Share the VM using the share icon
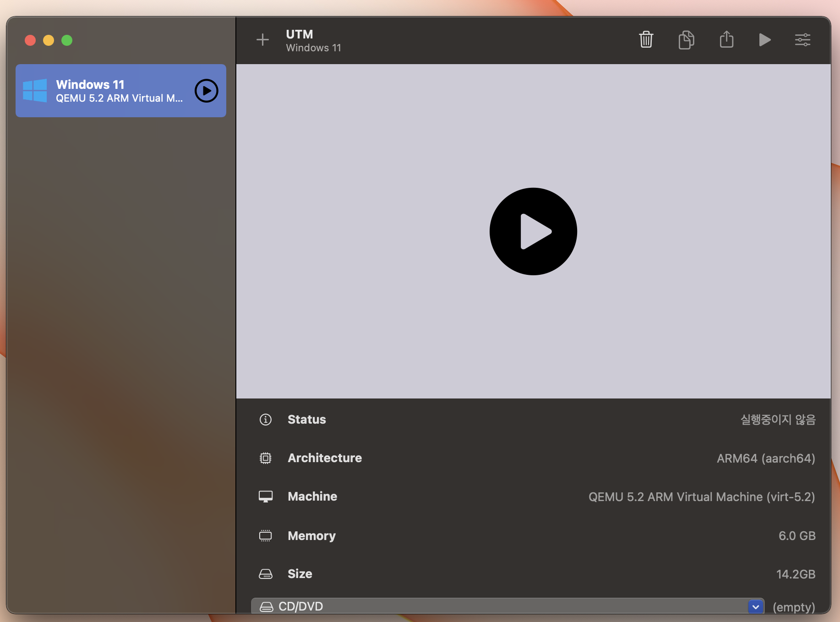Screen dimensions: 840x622 [726, 39]
